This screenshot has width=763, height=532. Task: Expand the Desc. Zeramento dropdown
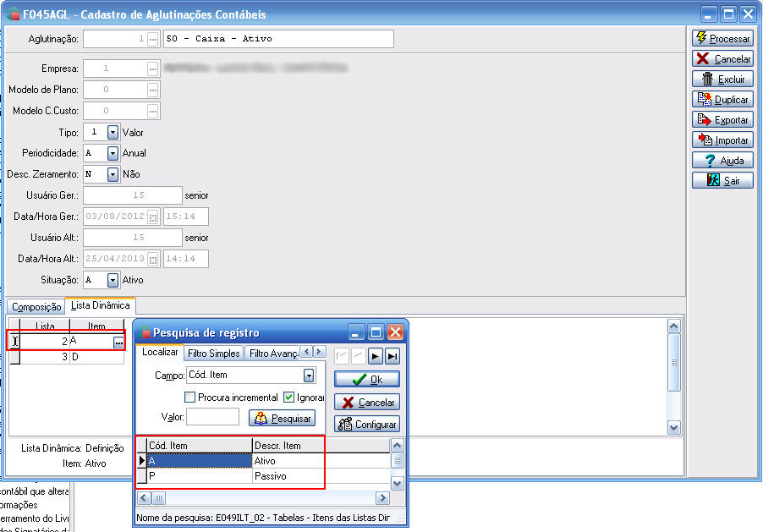pyautogui.click(x=113, y=174)
